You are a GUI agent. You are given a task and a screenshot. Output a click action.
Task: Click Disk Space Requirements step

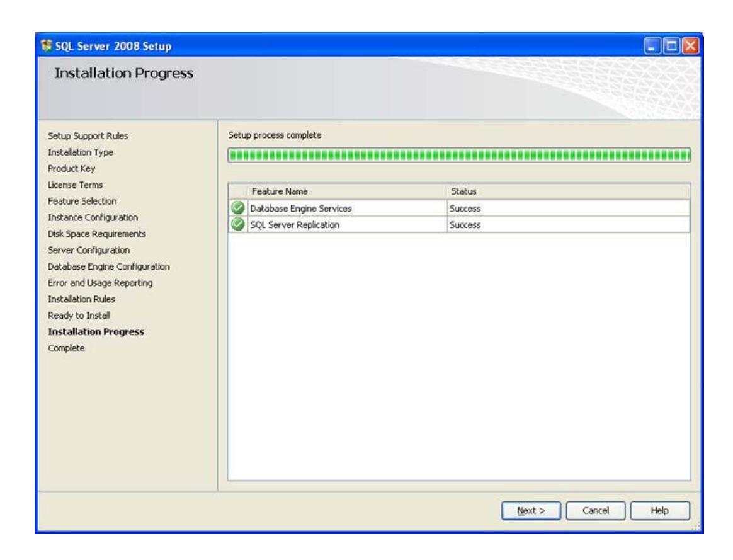(97, 234)
